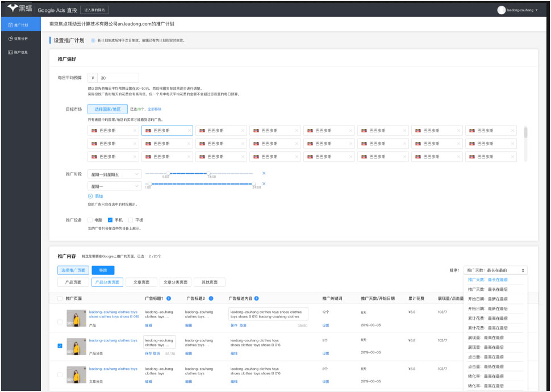Select sort option 开始日期: 最新在最前
The width and height of the screenshot is (551, 392).
pyautogui.click(x=487, y=299)
